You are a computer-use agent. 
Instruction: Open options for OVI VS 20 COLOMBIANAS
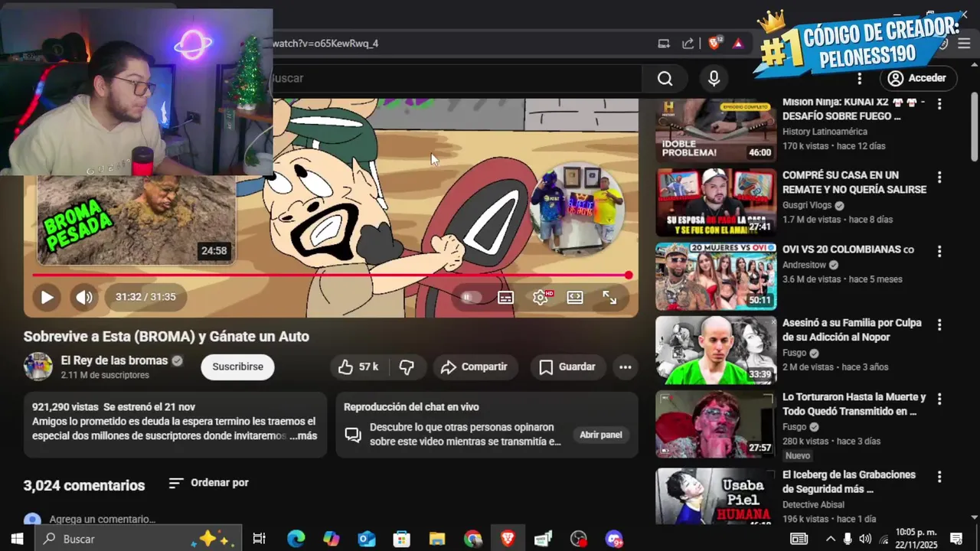point(939,251)
